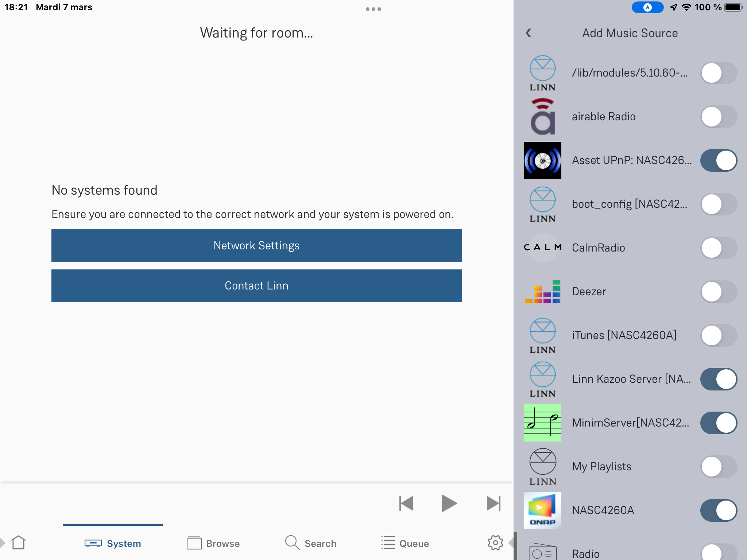This screenshot has height=560, width=747.
Task: Open the three-dot multitasking menu at top
Action: tap(373, 9)
